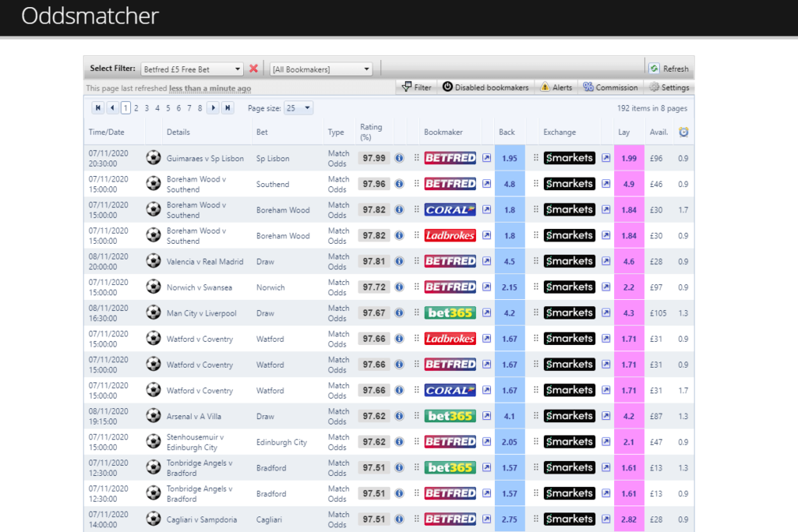This screenshot has width=798, height=532.
Task: Open the All Bookmakers dropdown
Action: pyautogui.click(x=320, y=69)
